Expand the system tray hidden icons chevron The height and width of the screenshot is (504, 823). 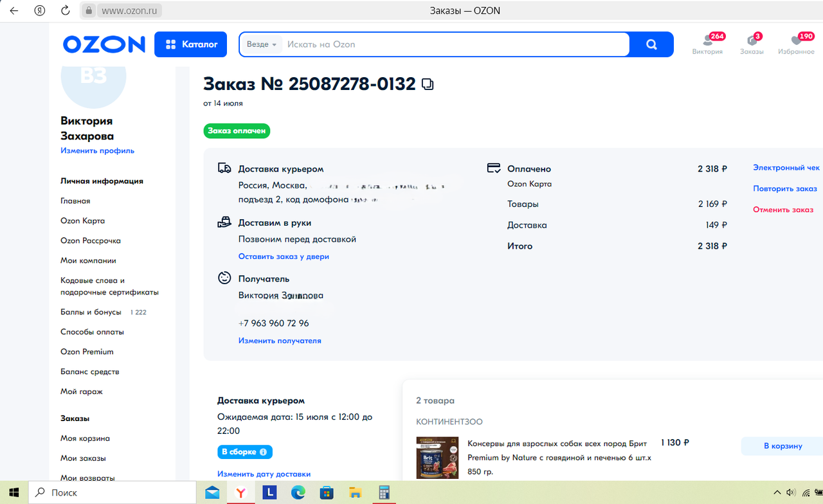click(778, 493)
